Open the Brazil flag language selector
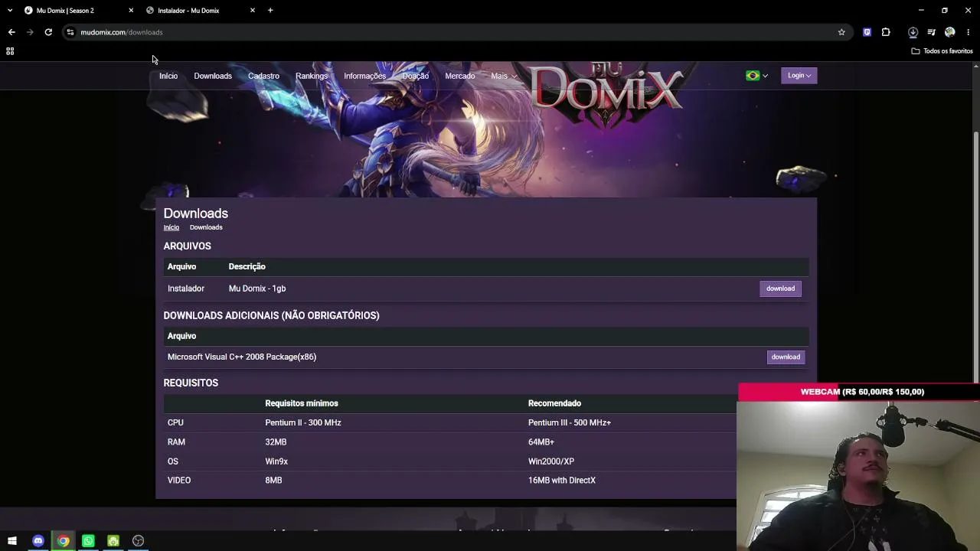Viewport: 980px width, 551px height. [x=756, y=76]
